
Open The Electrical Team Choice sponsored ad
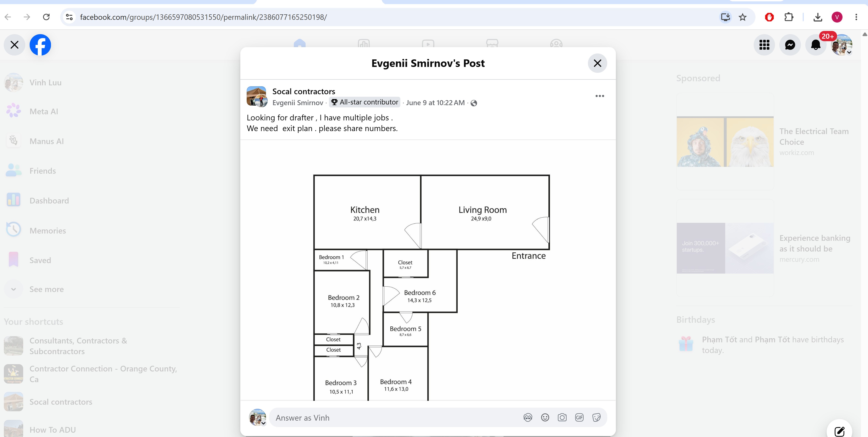764,141
